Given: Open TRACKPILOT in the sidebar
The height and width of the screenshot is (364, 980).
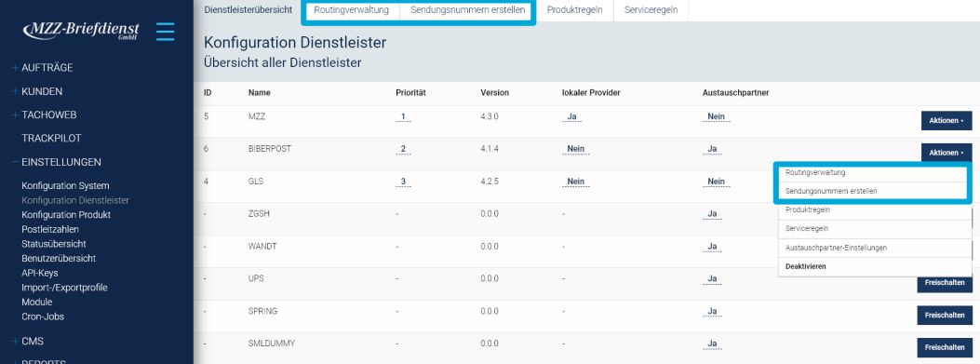Looking at the screenshot, I should [51, 138].
